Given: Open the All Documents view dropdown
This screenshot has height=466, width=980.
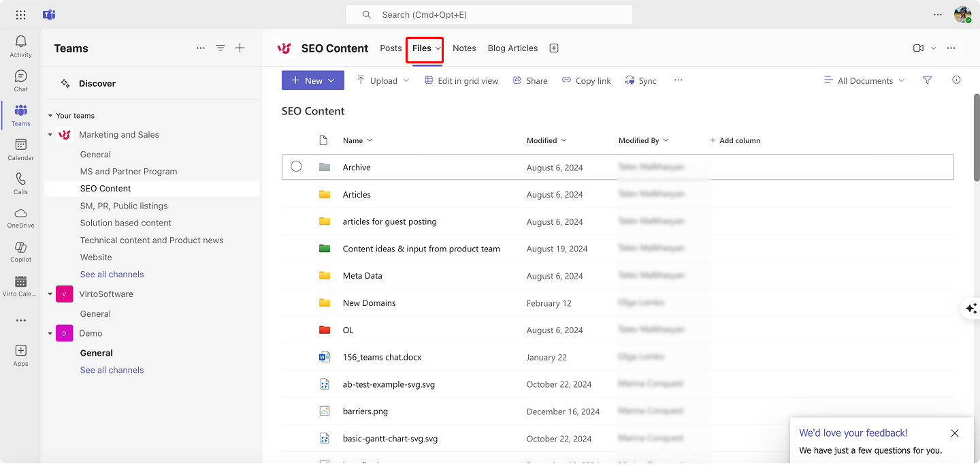Looking at the screenshot, I should pos(864,80).
